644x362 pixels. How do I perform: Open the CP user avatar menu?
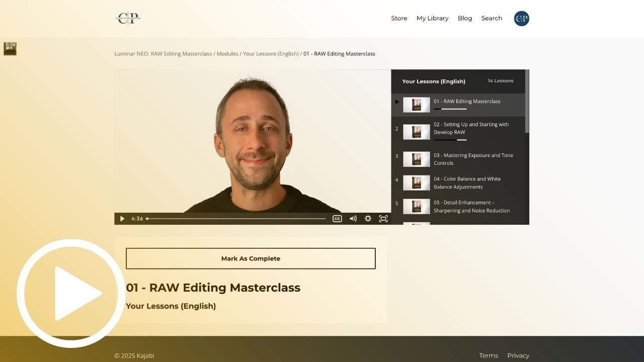coord(521,19)
